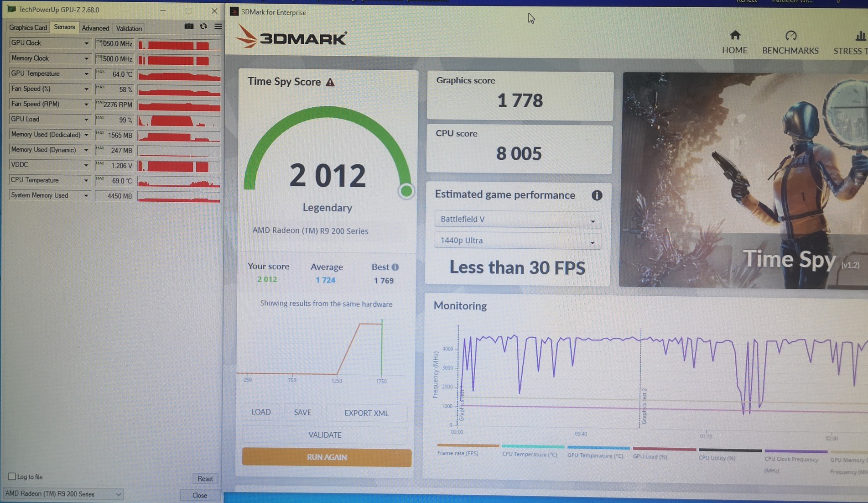Toggle the CPU Temperature (°C) legend item

tap(533, 451)
